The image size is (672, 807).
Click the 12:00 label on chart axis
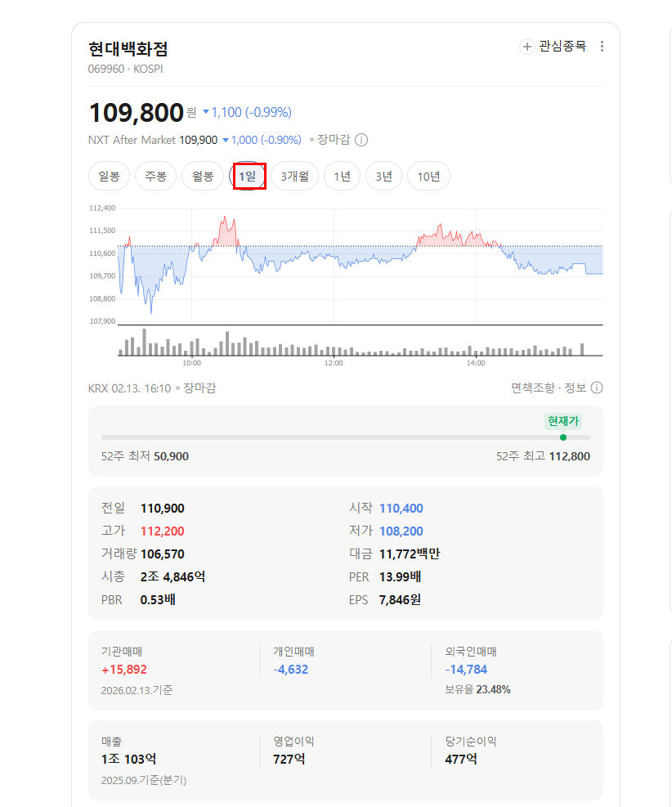tap(334, 363)
